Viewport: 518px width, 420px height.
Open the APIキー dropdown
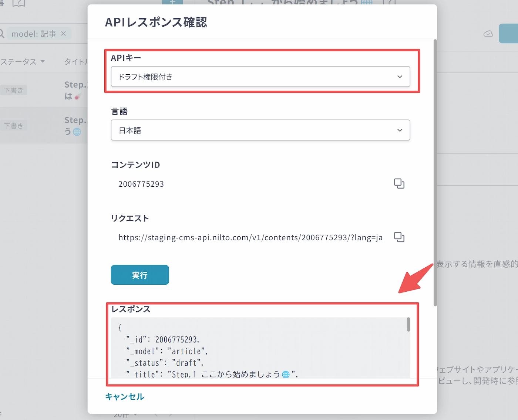[x=260, y=77]
